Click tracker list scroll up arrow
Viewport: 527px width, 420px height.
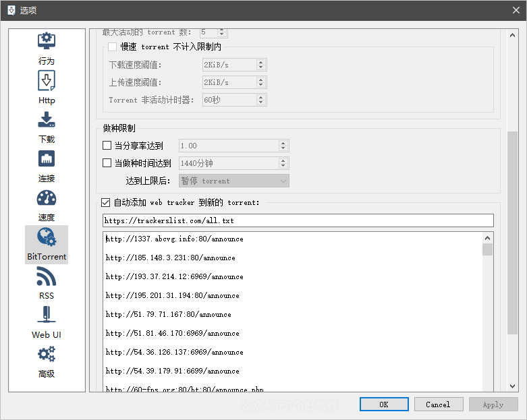487,238
